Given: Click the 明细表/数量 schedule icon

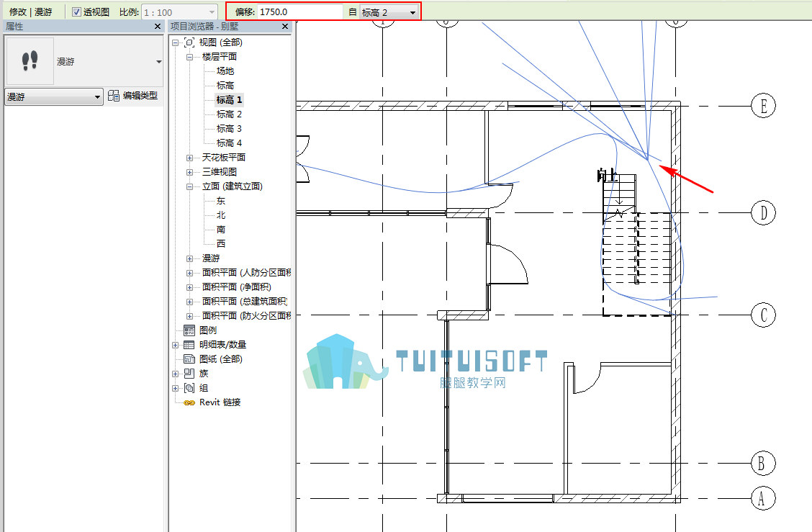Looking at the screenshot, I should point(189,345).
